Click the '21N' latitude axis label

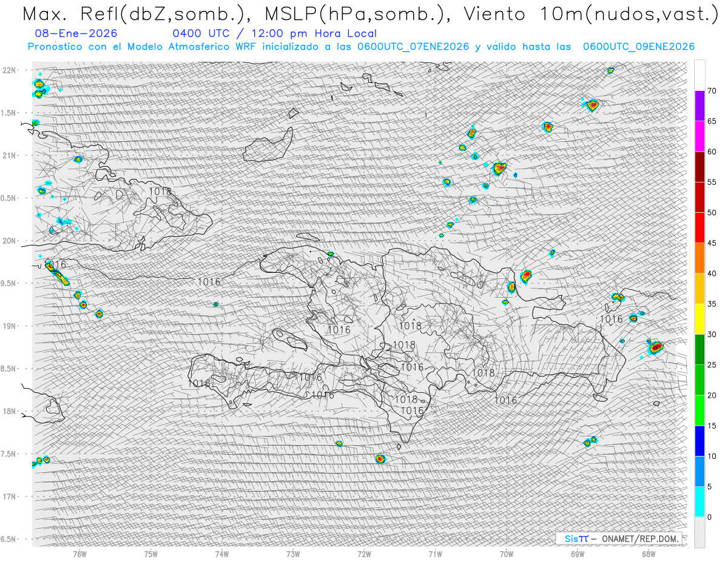tap(9, 155)
